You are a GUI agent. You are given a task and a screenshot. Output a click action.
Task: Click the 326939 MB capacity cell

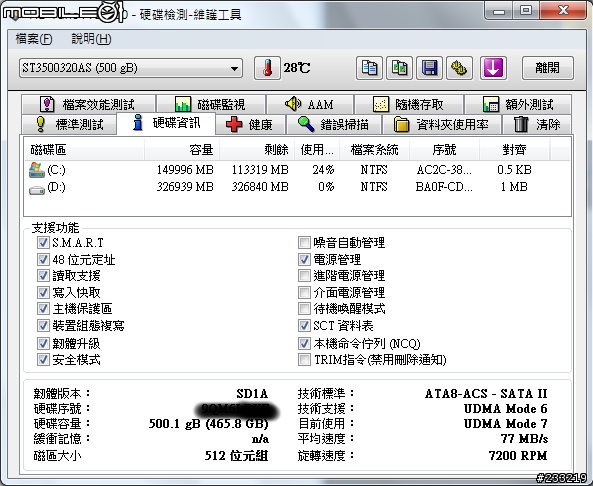point(185,187)
